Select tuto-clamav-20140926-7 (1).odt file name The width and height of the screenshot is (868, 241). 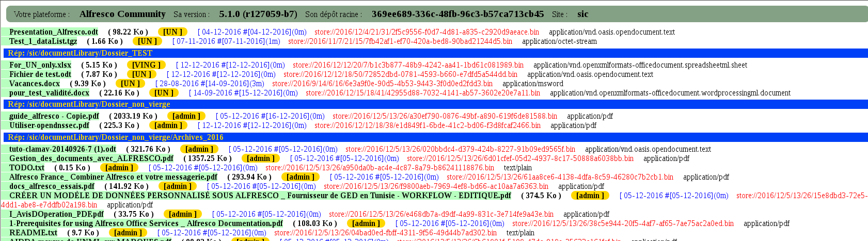point(63,149)
